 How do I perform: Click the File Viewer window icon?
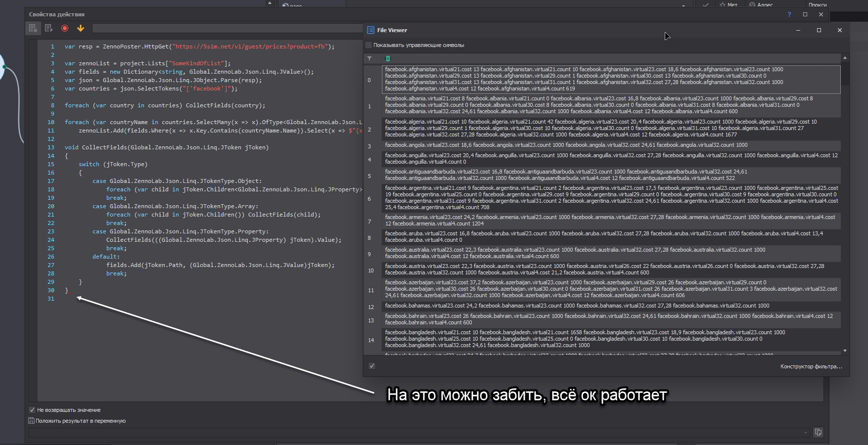(370, 30)
